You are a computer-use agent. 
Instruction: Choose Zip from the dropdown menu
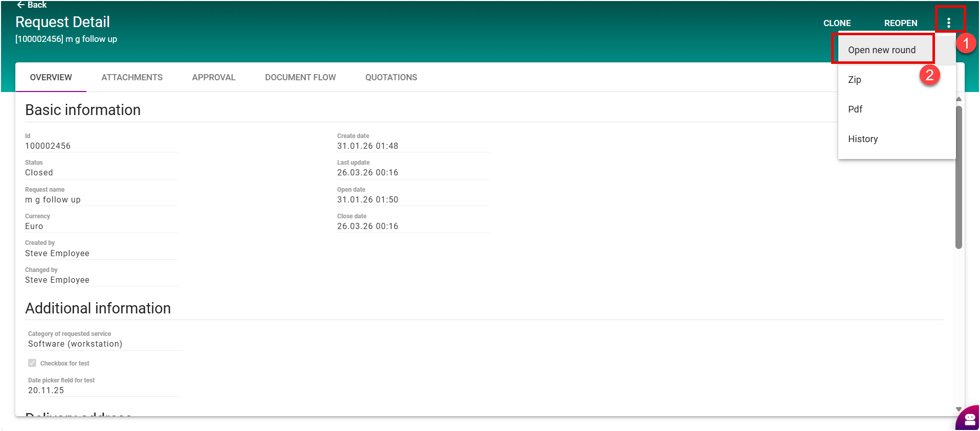coord(855,80)
